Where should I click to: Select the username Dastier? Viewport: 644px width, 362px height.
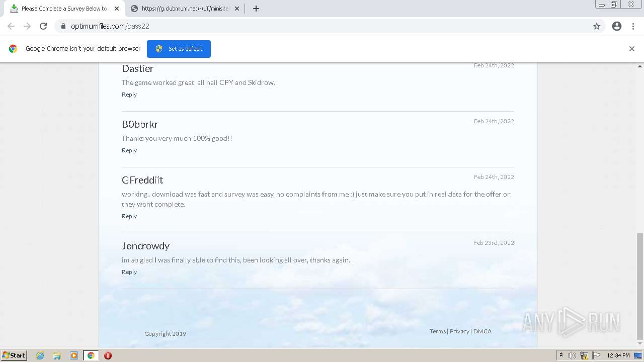(x=138, y=68)
